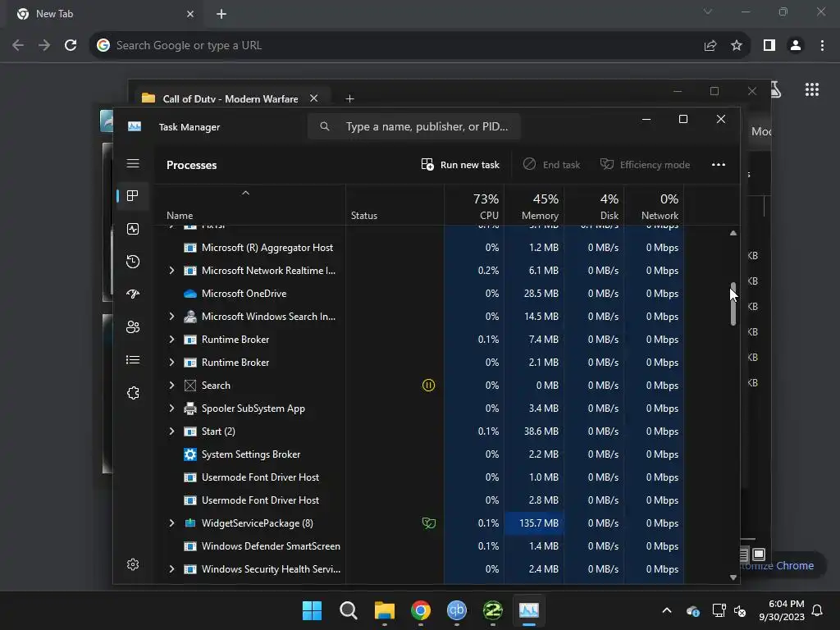Expand the Start (2) process group

point(171,431)
